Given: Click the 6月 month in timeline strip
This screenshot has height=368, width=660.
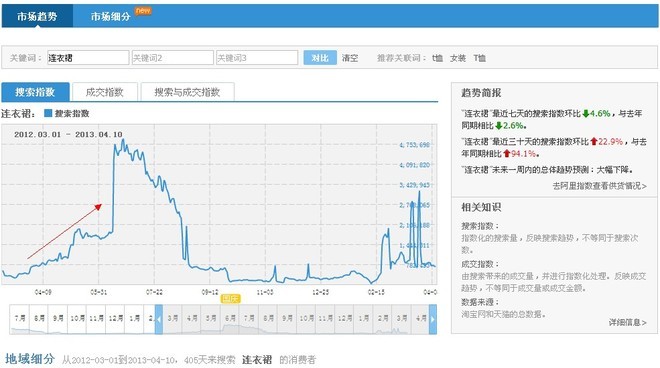Looking at the screenshot, I should pos(230,318).
